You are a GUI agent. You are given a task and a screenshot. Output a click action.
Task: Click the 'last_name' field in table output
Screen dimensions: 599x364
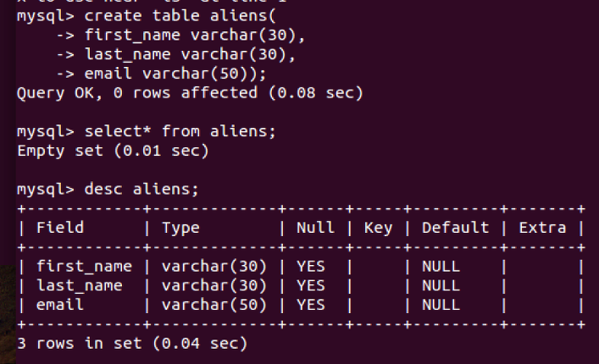point(80,285)
